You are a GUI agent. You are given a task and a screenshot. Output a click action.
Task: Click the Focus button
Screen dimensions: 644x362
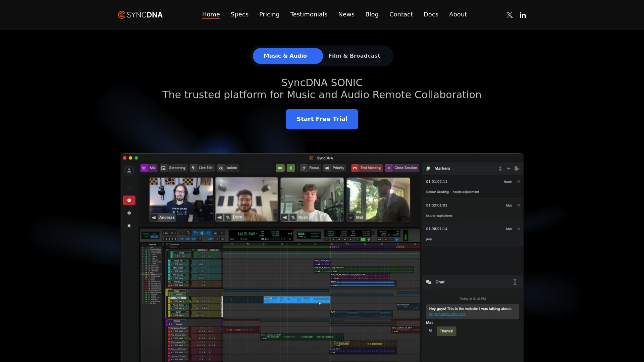(x=310, y=168)
